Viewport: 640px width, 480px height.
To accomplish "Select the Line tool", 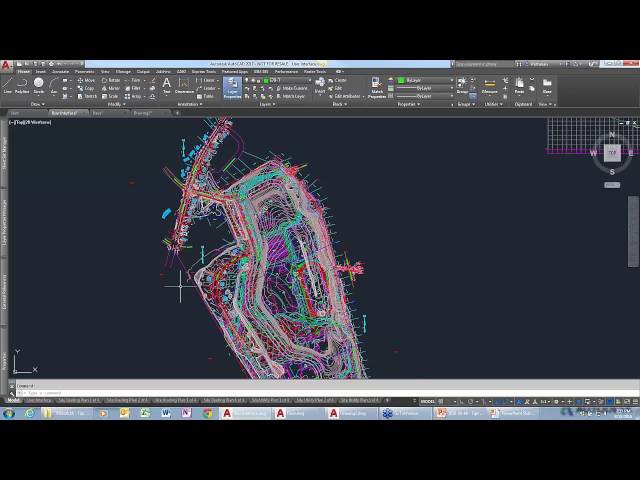I will click(7, 86).
